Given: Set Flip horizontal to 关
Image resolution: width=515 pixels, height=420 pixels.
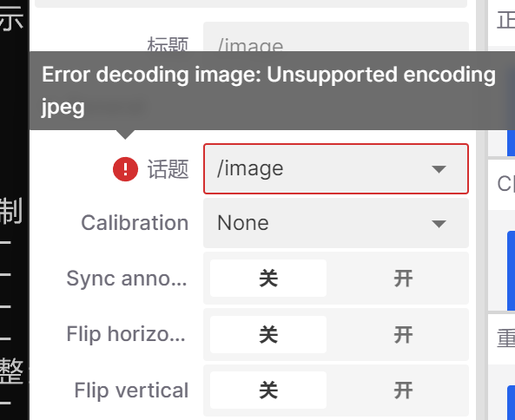Looking at the screenshot, I should coord(268,334).
